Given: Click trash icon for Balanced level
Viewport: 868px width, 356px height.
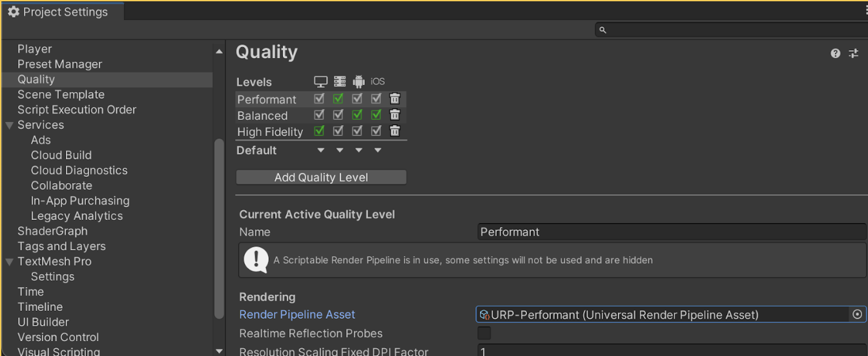Looking at the screenshot, I should click(395, 115).
